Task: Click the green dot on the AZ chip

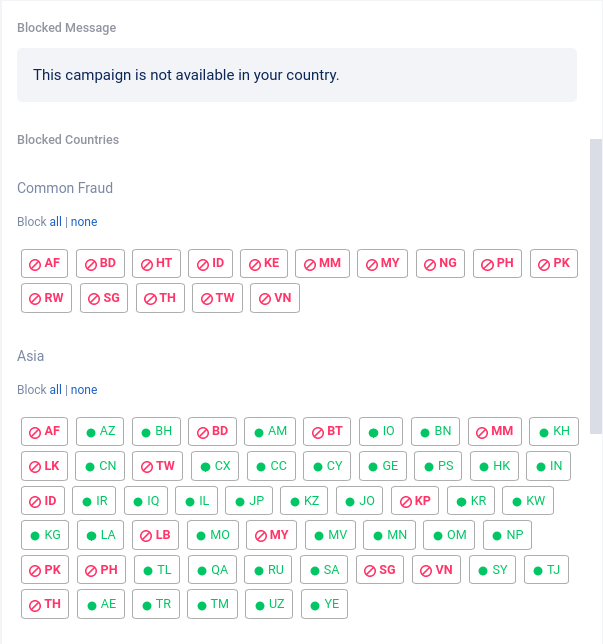Action: (x=91, y=432)
